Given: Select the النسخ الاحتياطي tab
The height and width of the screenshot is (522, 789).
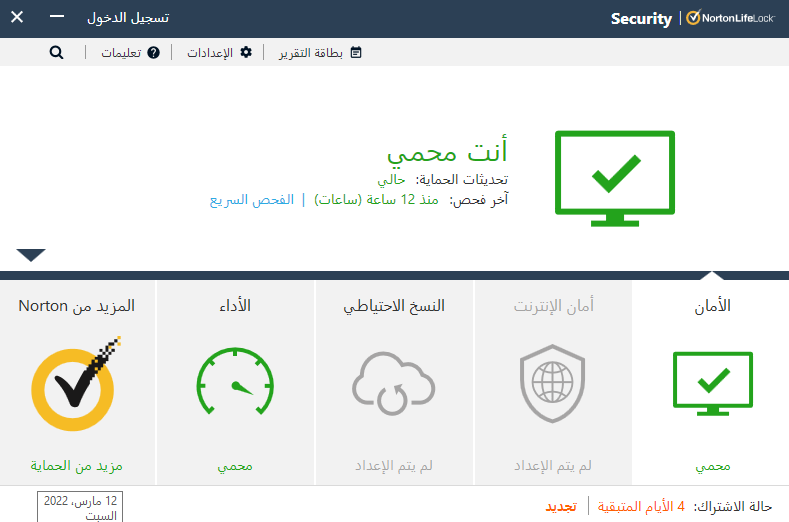Looking at the screenshot, I should [x=394, y=383].
